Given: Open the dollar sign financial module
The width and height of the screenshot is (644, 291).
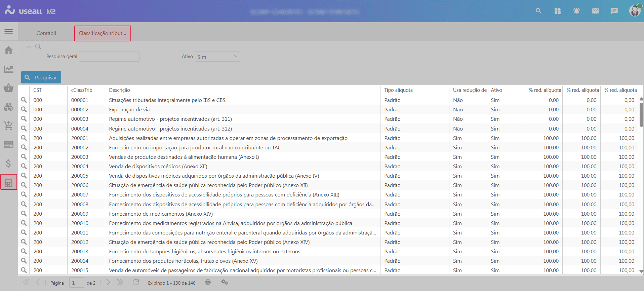Looking at the screenshot, I should click(9, 163).
